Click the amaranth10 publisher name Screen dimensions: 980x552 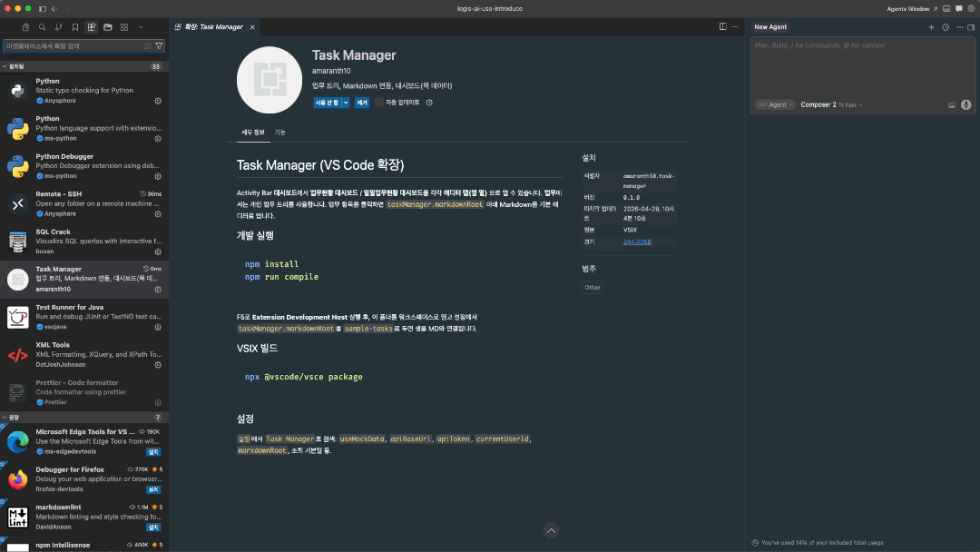(x=331, y=71)
